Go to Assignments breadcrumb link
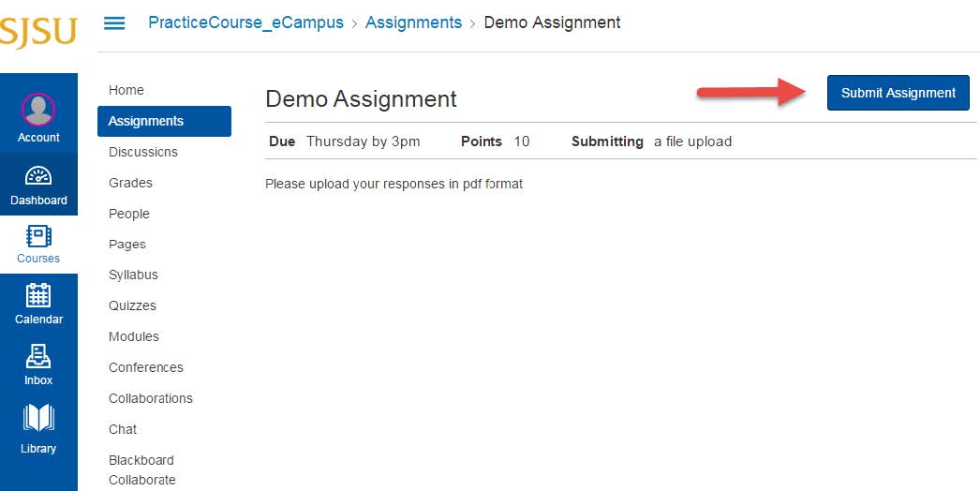The height and width of the screenshot is (491, 980). [413, 22]
